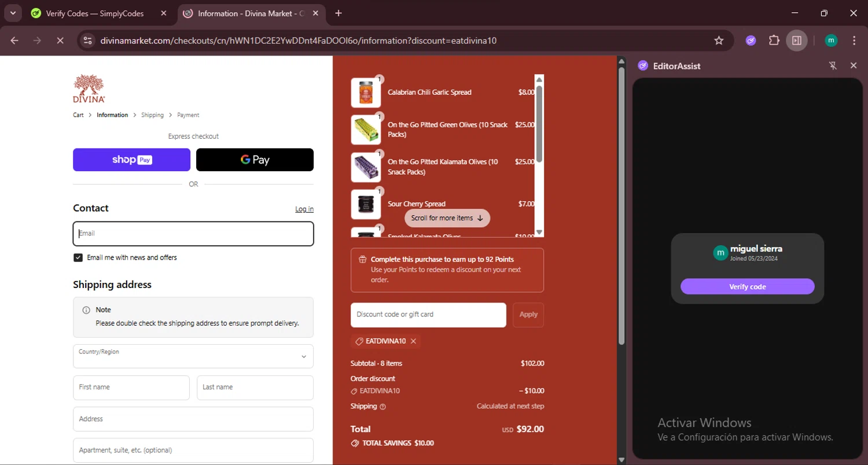Click the Subtotal 8 items text

tap(376, 364)
